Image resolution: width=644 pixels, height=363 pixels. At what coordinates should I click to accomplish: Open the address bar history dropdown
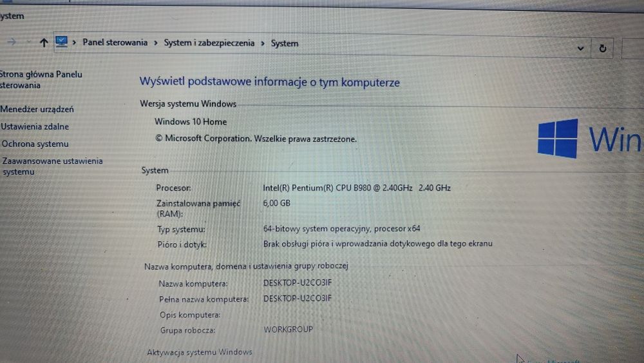click(580, 48)
